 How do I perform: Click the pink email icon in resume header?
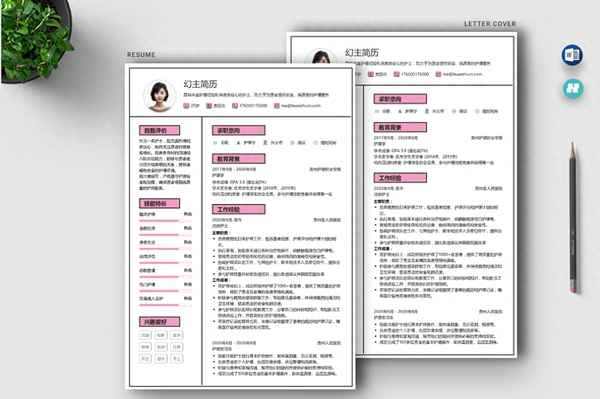(277, 106)
